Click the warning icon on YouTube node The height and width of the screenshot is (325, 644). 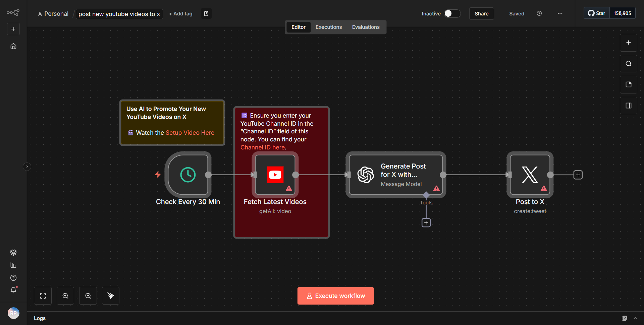tap(289, 189)
